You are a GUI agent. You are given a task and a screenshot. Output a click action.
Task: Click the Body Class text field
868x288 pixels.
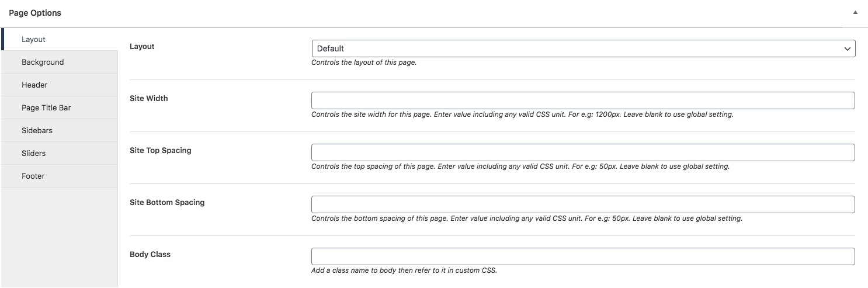[x=583, y=256]
